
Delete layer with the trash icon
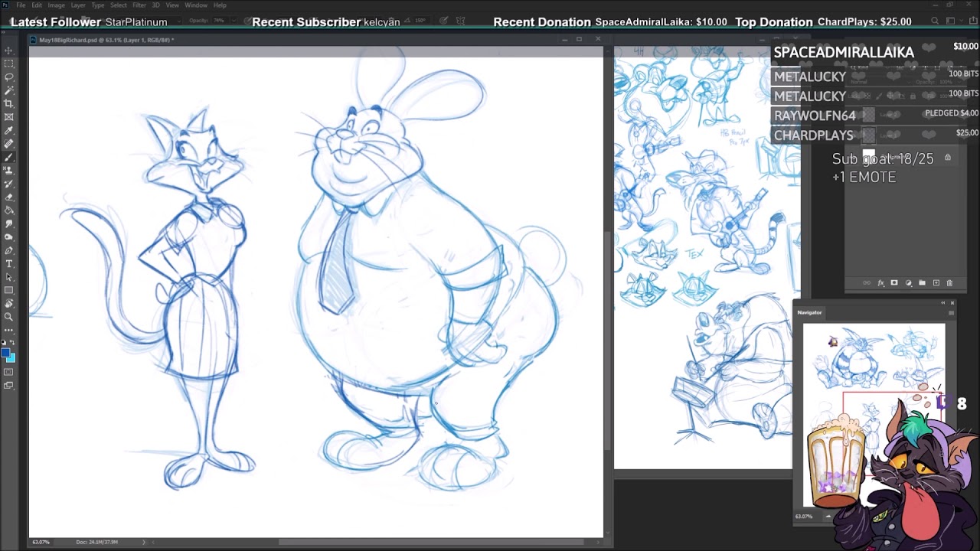coord(949,283)
